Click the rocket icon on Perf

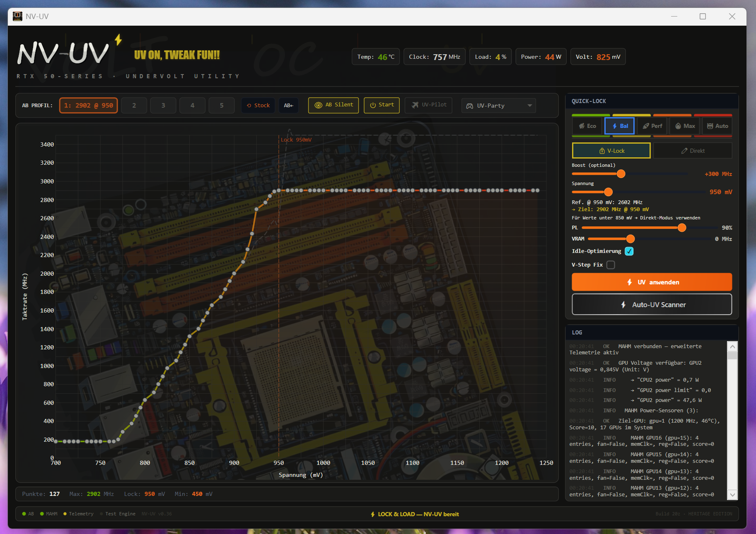tap(646, 126)
